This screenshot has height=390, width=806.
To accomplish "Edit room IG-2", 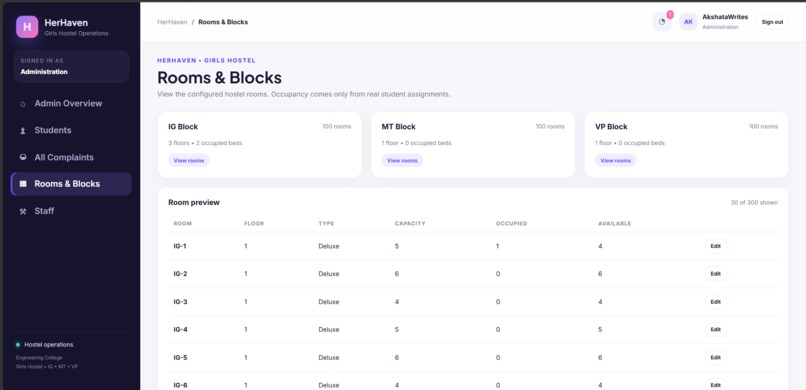I will pos(716,274).
